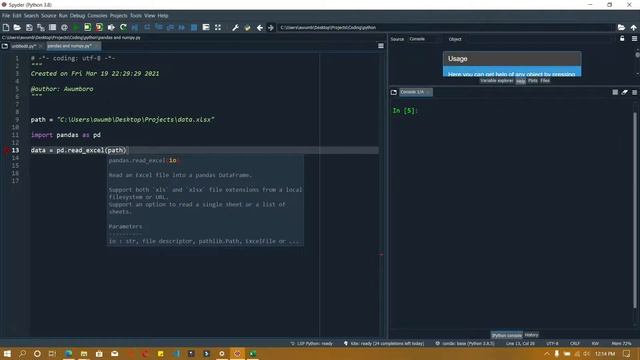
Task: Run the file with green play button
Action: [x=76, y=27]
